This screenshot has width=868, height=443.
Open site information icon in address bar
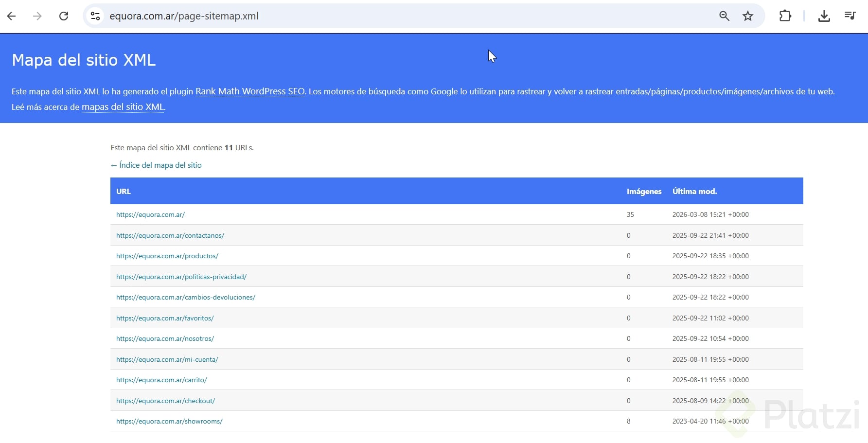pyautogui.click(x=95, y=16)
